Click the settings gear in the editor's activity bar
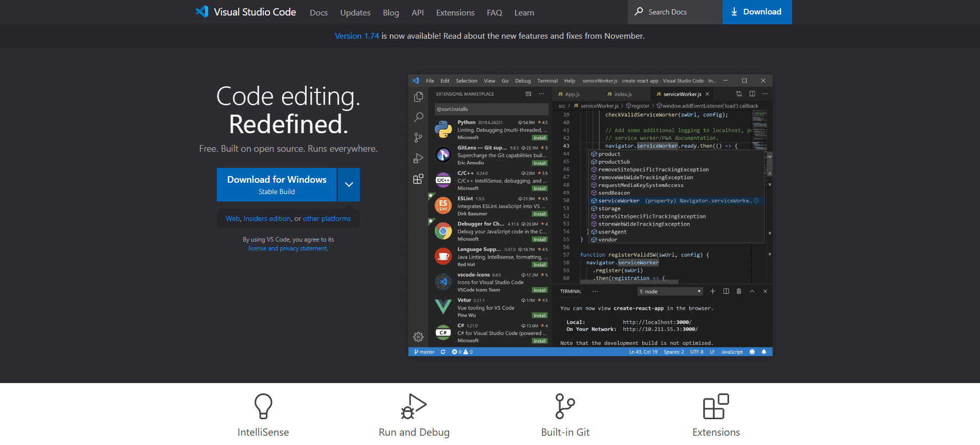The width and height of the screenshot is (980, 445). (418, 337)
